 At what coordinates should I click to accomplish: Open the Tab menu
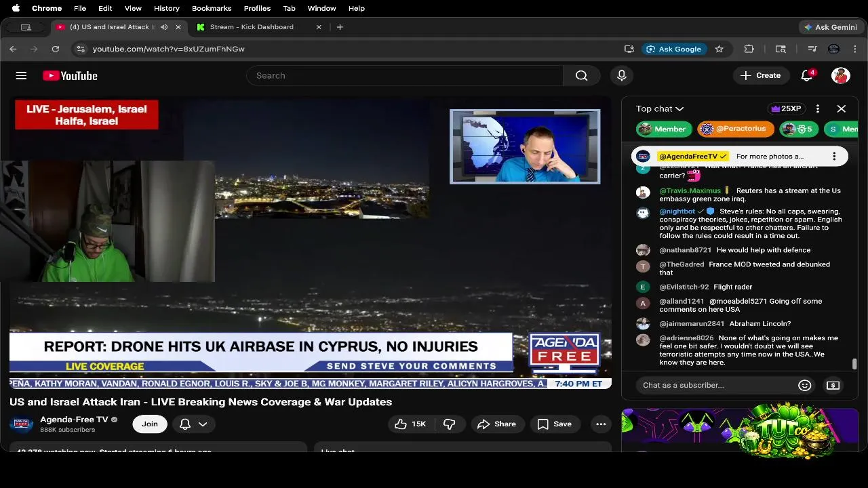coord(289,8)
